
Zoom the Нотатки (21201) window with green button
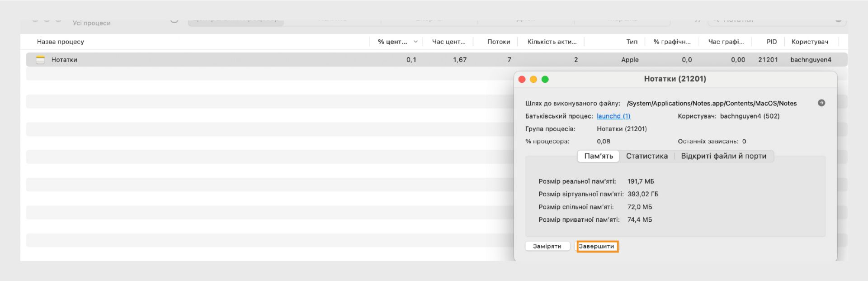[x=545, y=79]
